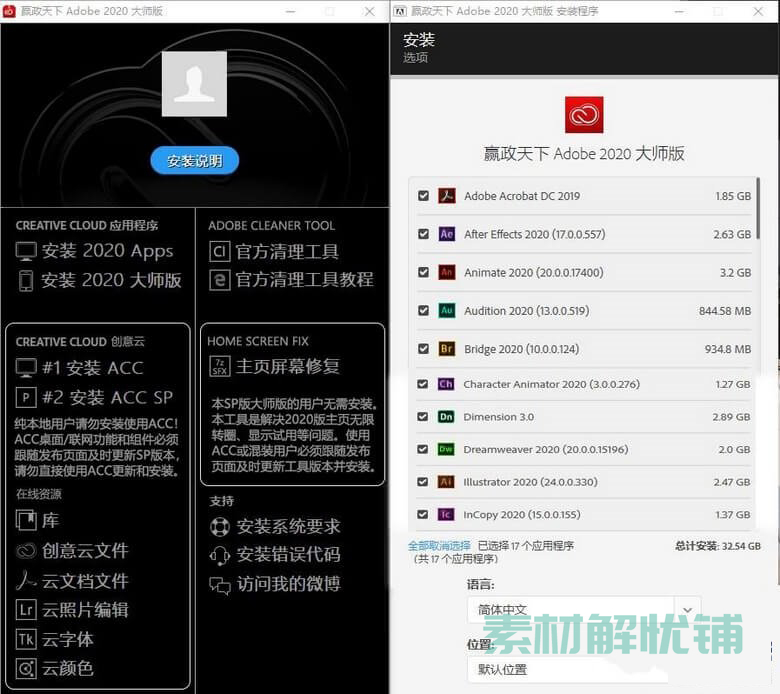Click the Lr icon beside 云照片编辑

point(26,610)
